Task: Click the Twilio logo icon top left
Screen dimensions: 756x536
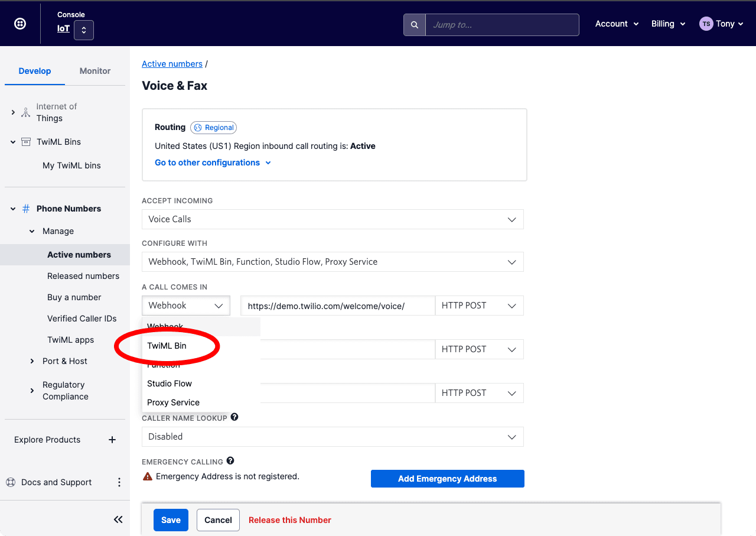Action: tap(19, 23)
